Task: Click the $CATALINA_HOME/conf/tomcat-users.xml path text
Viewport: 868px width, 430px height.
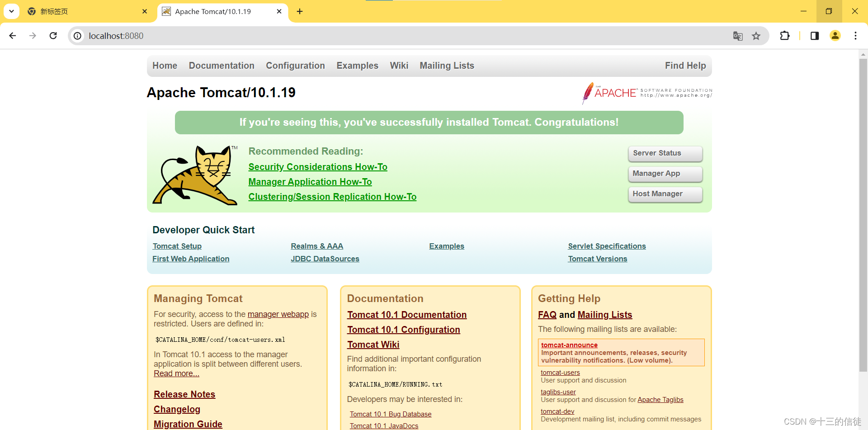Action: 220,340
